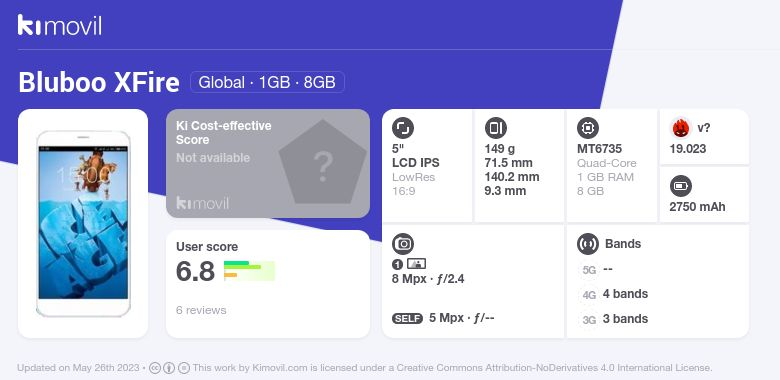Viewport: 780px width, 380px height.
Task: Click the battery icon above 2750 mAh
Action: [x=680, y=187]
